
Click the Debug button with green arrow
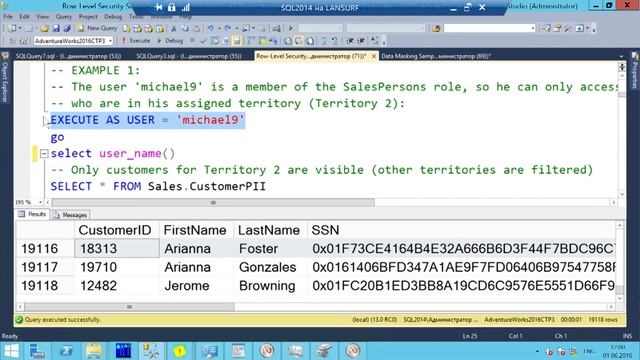(x=170, y=41)
